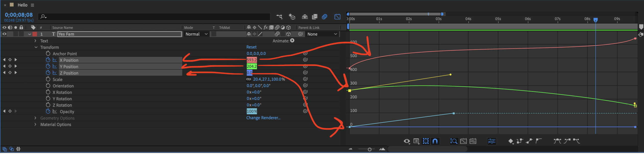The height and width of the screenshot is (155, 644).
Task: Toggle Auto-zoom graph height
Action: click(x=454, y=141)
